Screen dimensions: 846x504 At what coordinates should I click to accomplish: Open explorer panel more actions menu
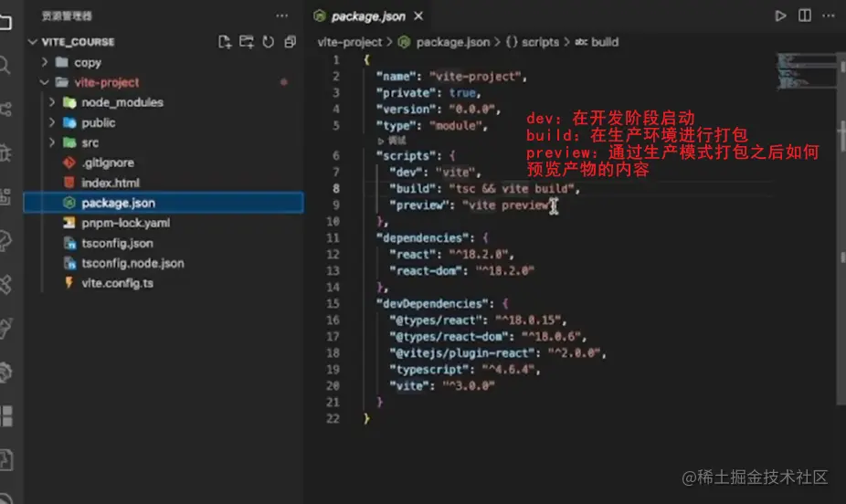pyautogui.click(x=282, y=16)
